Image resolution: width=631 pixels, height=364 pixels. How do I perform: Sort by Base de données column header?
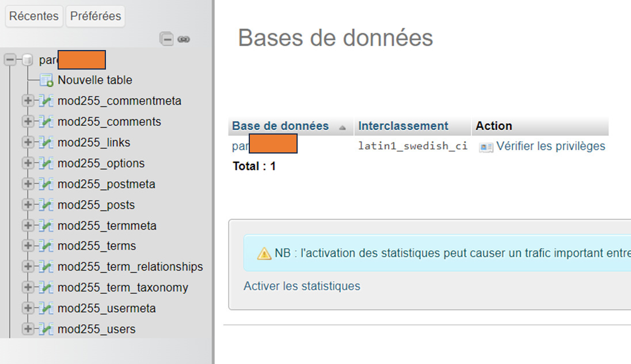(x=280, y=126)
